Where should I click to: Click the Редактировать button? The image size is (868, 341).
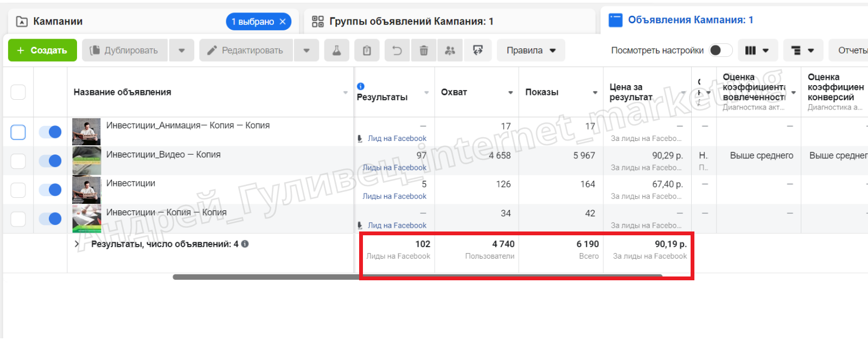pyautogui.click(x=246, y=50)
